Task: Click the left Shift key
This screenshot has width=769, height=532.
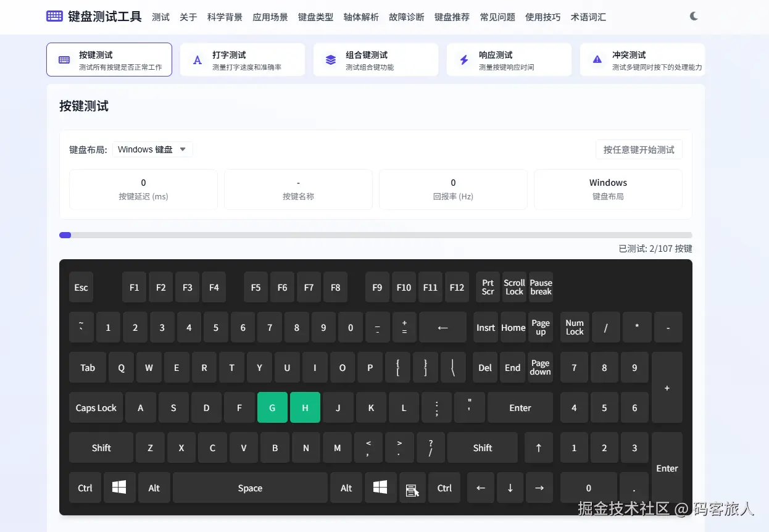Action: tap(101, 447)
